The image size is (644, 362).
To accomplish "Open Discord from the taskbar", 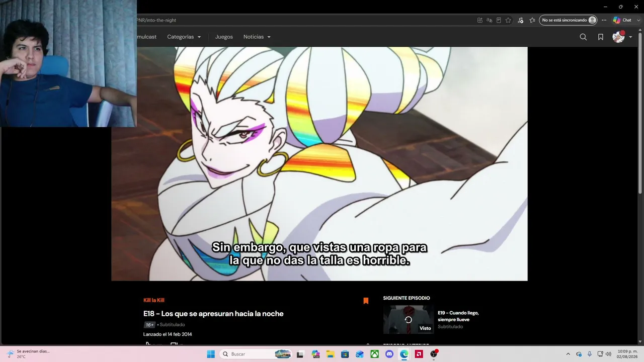I will [x=389, y=354].
